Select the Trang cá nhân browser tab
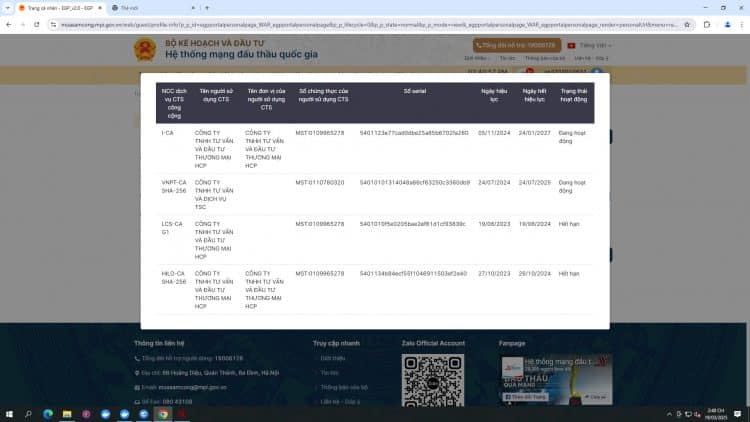The width and height of the screenshot is (750, 422). tap(60, 8)
